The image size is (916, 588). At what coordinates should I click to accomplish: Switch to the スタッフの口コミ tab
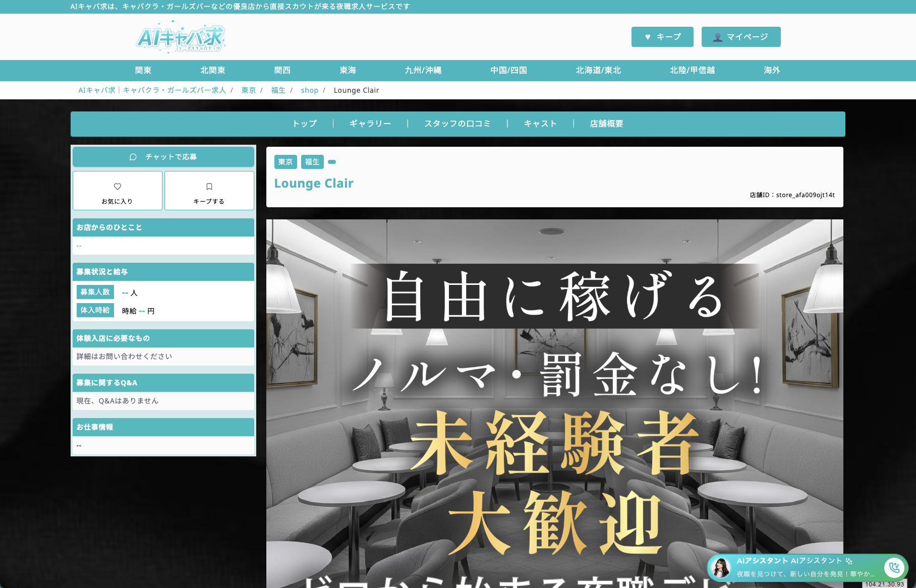click(457, 124)
